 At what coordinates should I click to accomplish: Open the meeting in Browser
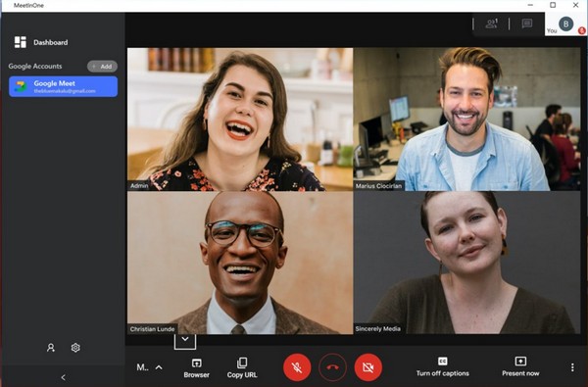pyautogui.click(x=197, y=368)
